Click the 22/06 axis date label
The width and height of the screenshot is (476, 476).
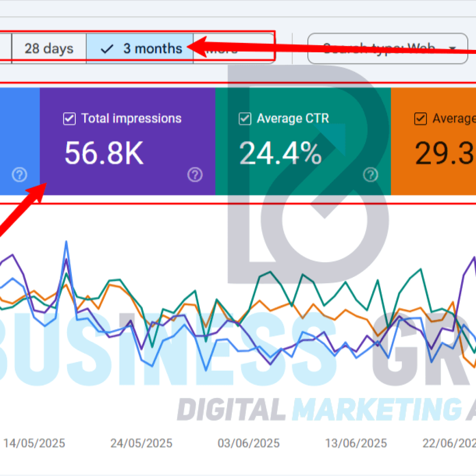coord(449,443)
